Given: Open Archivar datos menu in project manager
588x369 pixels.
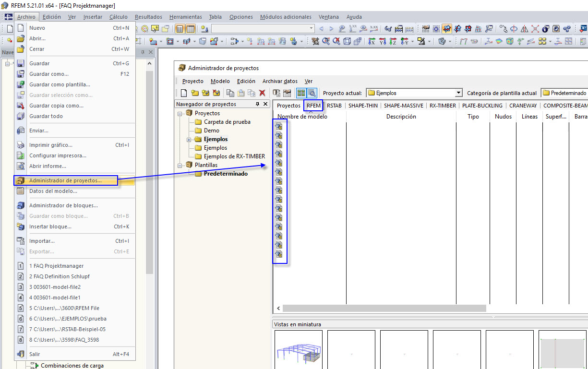Looking at the screenshot, I should pos(280,81).
